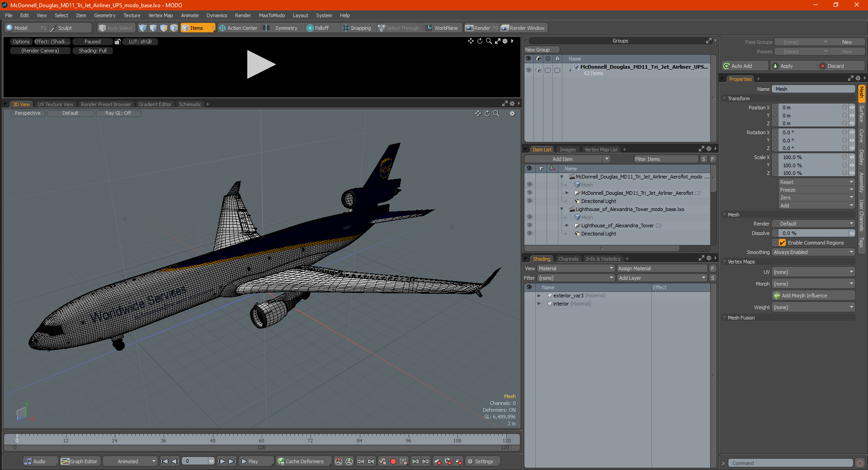Click the current frame field mini slider
The image size is (868, 470).
pyautogui.click(x=211, y=461)
